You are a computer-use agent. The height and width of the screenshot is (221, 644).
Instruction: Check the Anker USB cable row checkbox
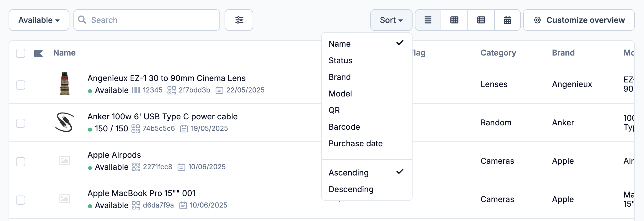21,123
